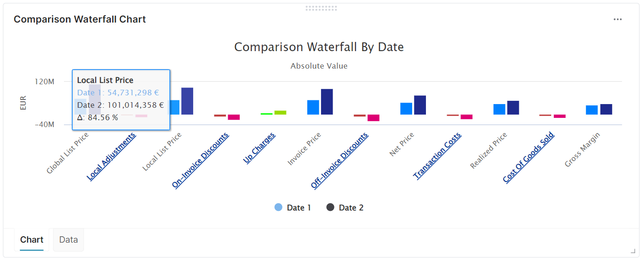
Task: Click the Transaction Costs link
Action: tap(437, 156)
